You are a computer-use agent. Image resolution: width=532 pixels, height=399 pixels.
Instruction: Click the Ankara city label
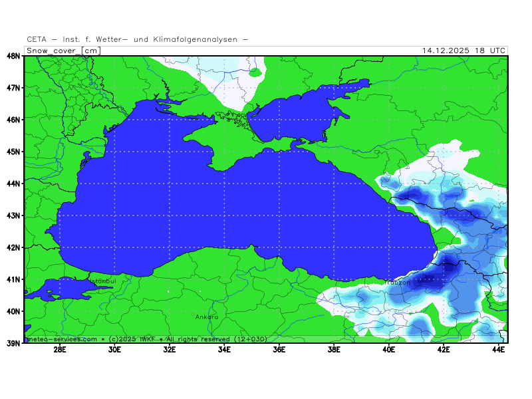(x=207, y=317)
